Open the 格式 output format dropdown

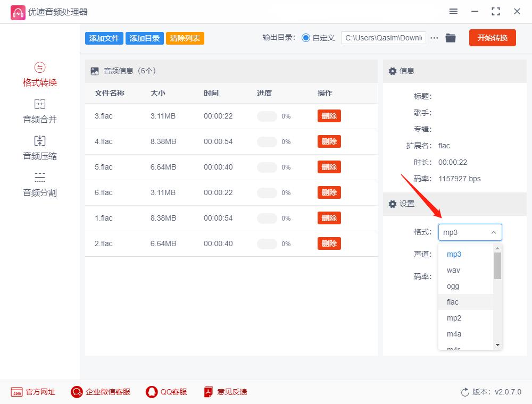click(470, 232)
